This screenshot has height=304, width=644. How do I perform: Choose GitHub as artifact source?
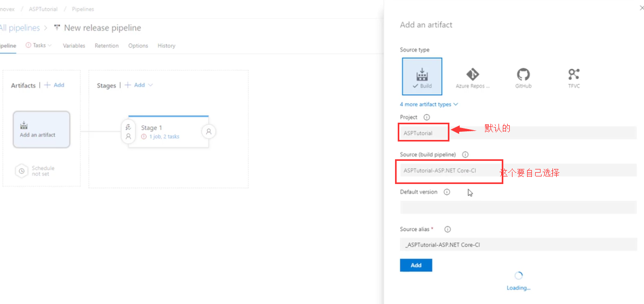(523, 78)
